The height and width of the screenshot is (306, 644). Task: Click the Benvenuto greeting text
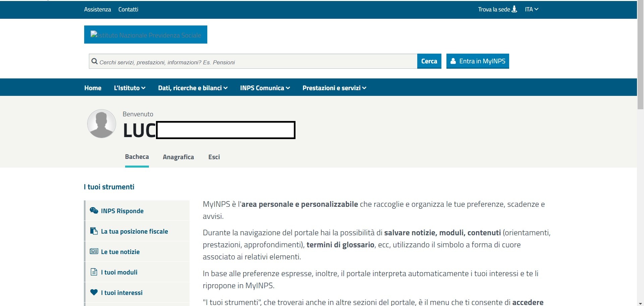[x=138, y=114]
